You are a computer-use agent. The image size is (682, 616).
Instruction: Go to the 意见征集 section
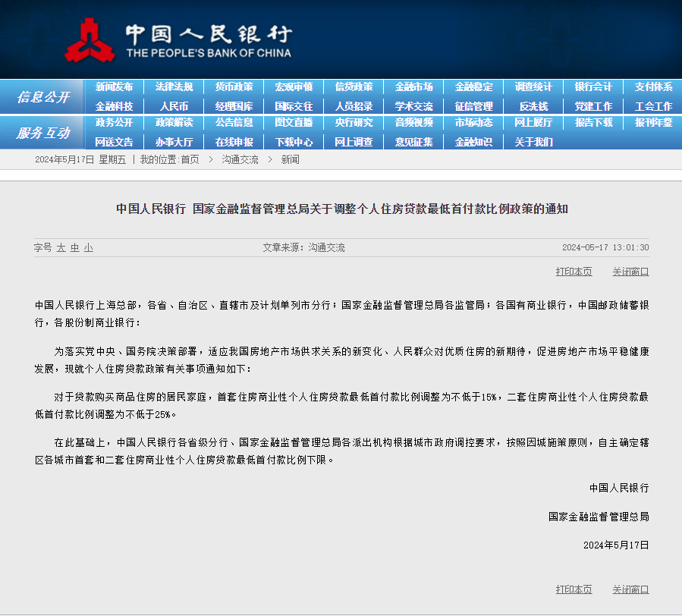coord(413,141)
